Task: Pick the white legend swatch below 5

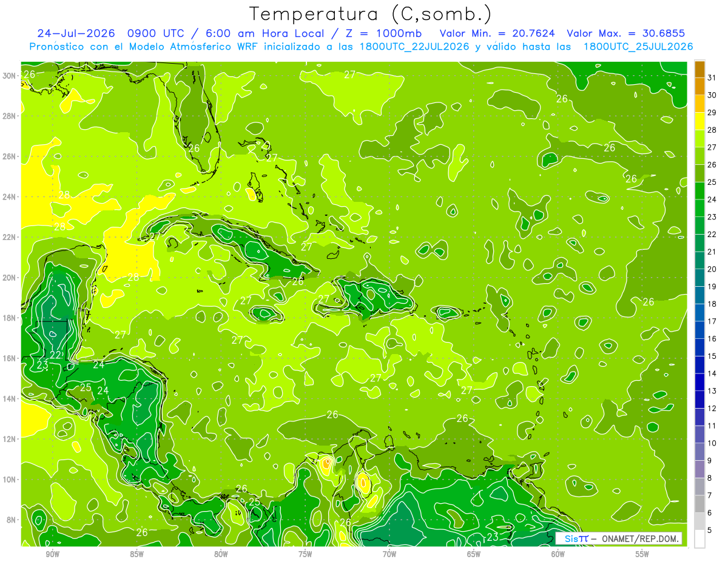Action: [x=699, y=539]
